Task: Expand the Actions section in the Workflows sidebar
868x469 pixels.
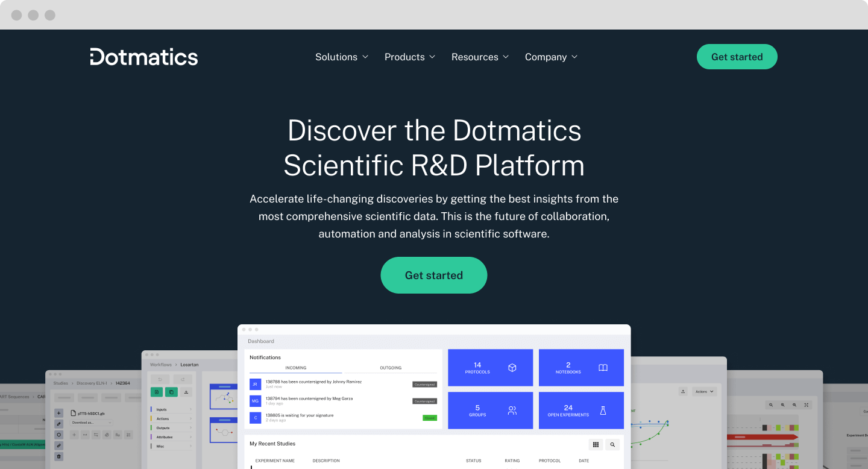Action: click(x=171, y=418)
